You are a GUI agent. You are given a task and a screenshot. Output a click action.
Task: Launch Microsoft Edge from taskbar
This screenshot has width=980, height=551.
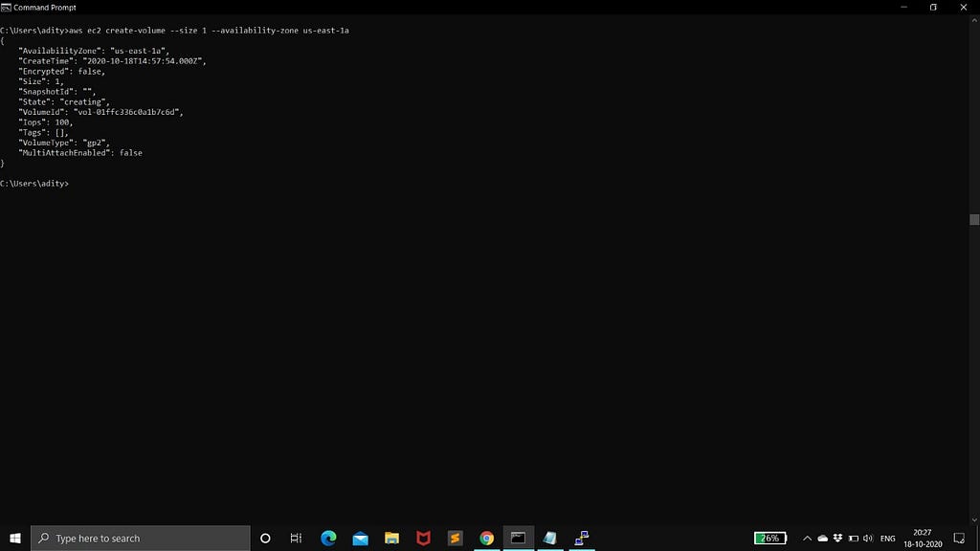coord(328,538)
